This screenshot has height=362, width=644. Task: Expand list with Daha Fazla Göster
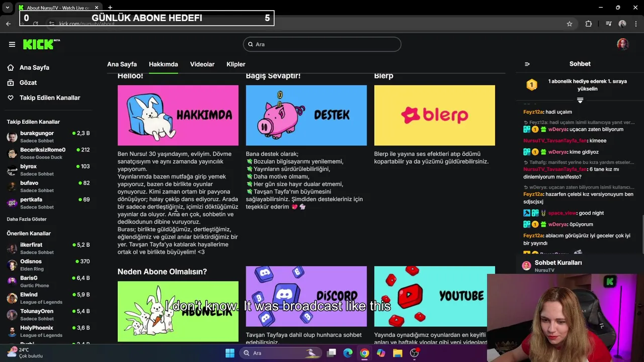tap(27, 219)
